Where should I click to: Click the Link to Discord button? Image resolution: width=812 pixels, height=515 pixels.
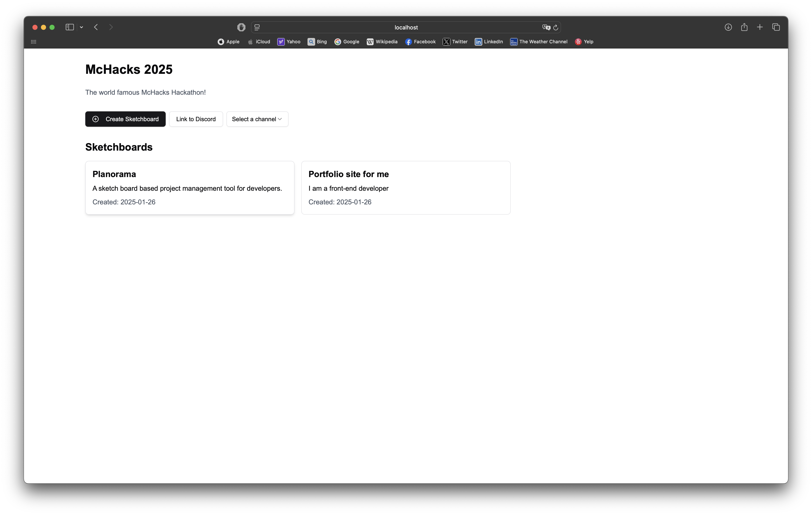point(196,119)
